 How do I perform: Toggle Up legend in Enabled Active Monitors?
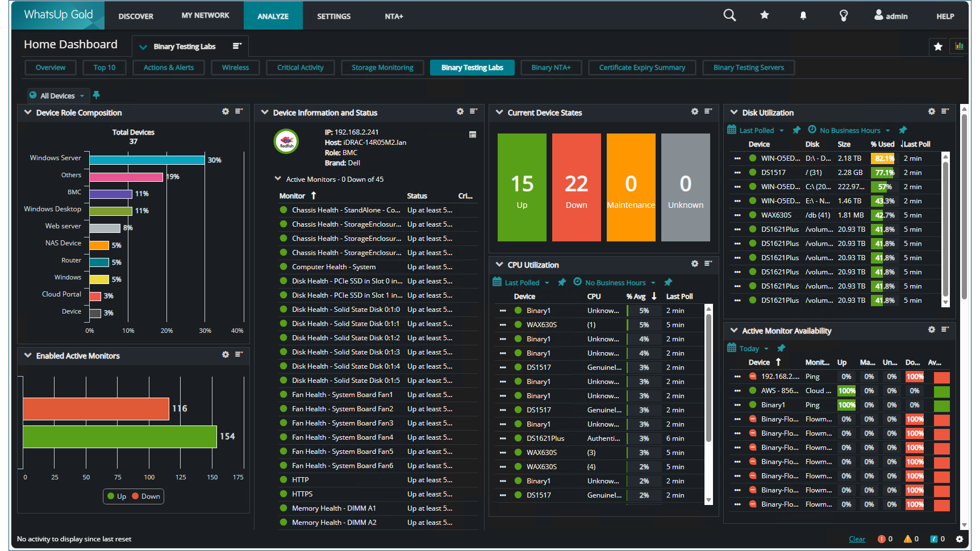117,496
